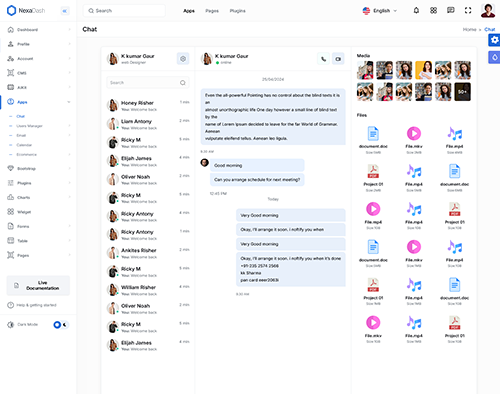The height and width of the screenshot is (394, 500).
Task: Open William Risher conversation
Action: (148, 290)
